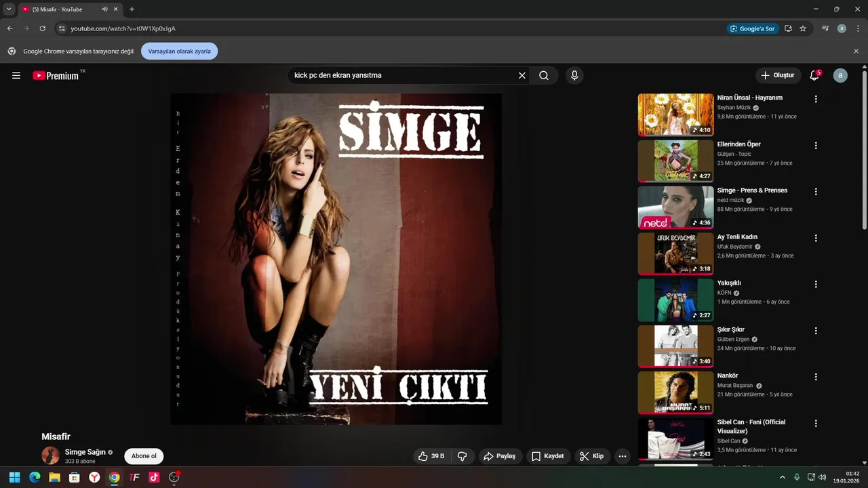The height and width of the screenshot is (488, 868).
Task: Open volume control in system tray
Action: 823,477
